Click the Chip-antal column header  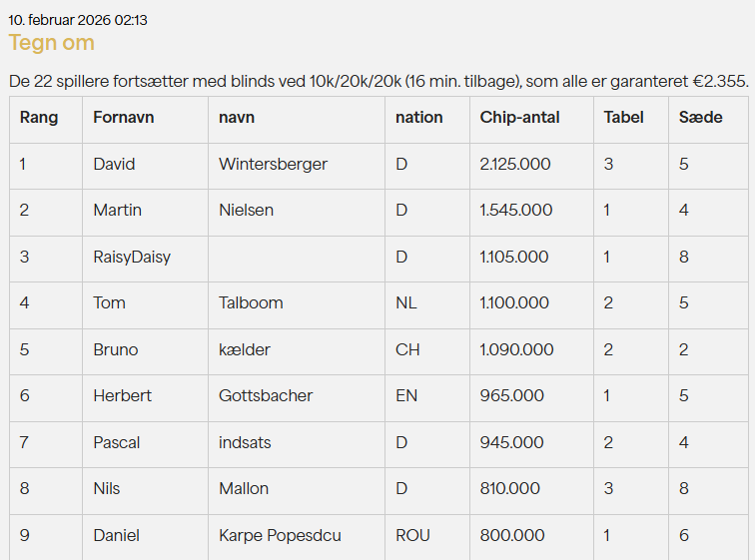coord(519,118)
